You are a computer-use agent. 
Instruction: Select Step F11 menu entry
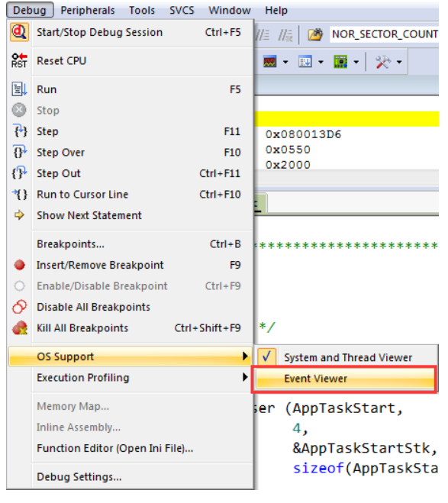point(130,131)
